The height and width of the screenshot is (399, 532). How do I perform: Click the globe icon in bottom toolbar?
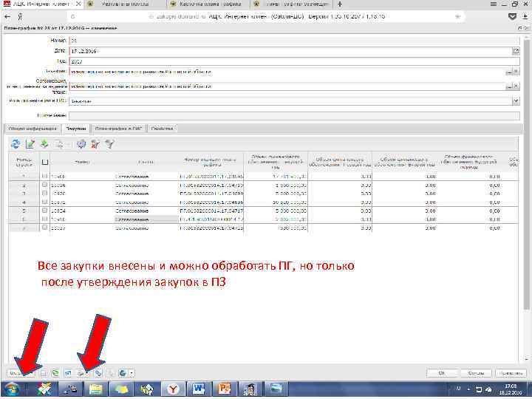(123, 373)
